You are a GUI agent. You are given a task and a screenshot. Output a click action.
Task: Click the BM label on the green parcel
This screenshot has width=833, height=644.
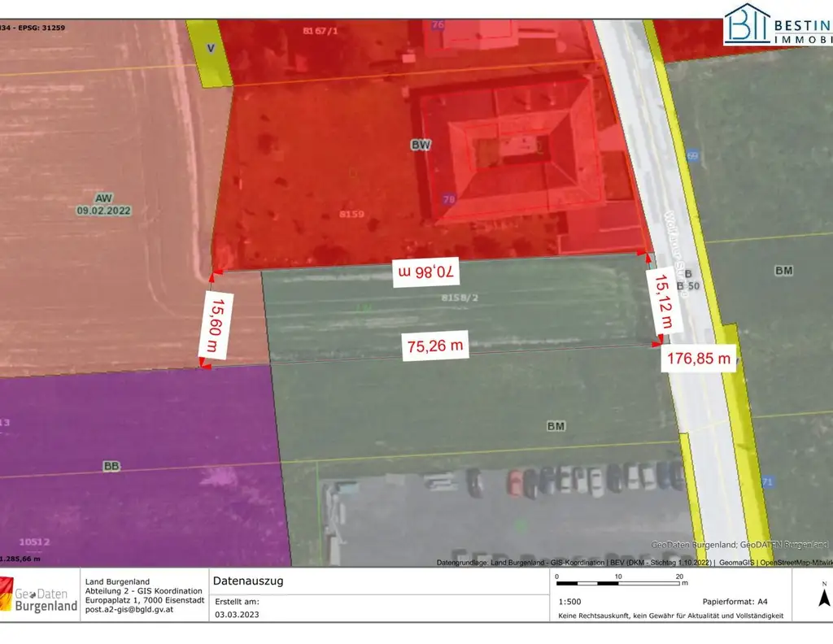point(555,424)
